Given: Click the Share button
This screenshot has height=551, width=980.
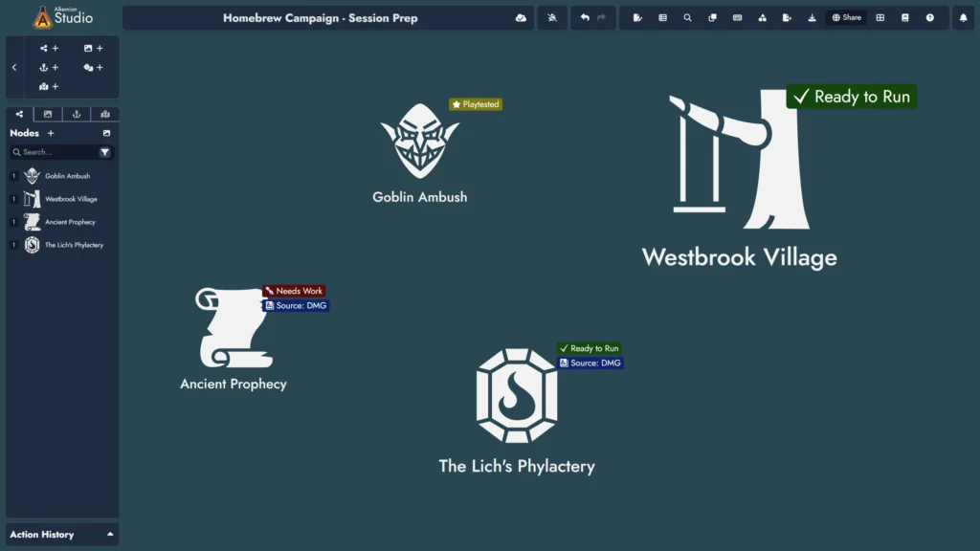Looking at the screenshot, I should (846, 17).
